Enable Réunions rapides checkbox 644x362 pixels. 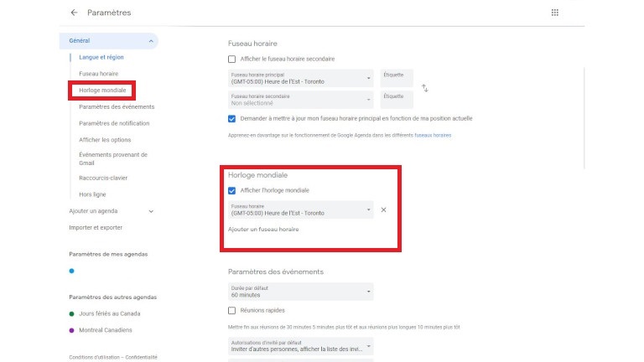231,311
